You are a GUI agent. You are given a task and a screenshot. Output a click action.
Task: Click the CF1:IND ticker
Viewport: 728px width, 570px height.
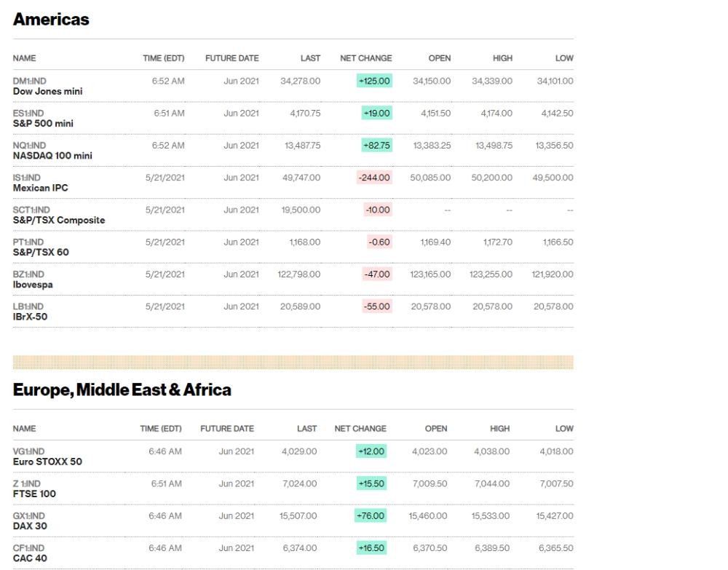pos(29,547)
